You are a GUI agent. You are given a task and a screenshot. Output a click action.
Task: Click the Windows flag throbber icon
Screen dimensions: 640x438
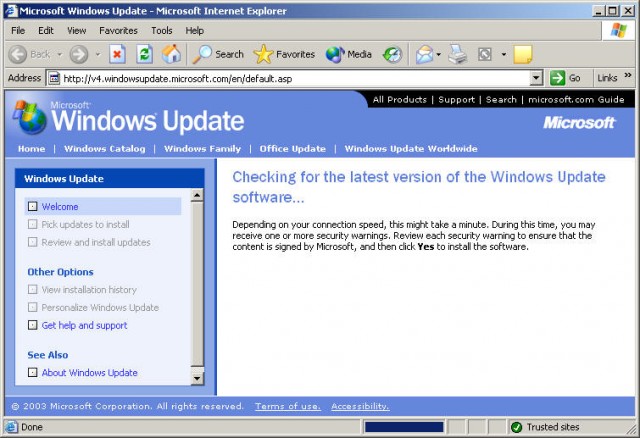pos(618,31)
